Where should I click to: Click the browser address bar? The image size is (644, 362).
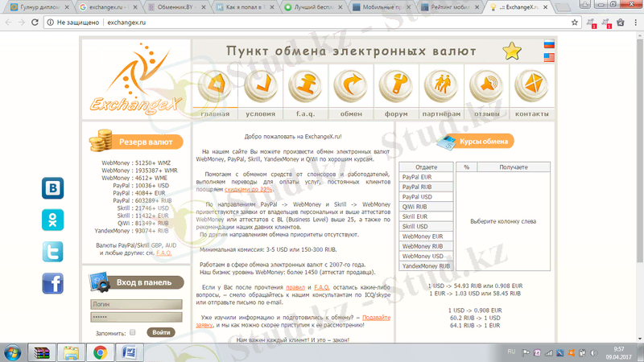coord(308,23)
